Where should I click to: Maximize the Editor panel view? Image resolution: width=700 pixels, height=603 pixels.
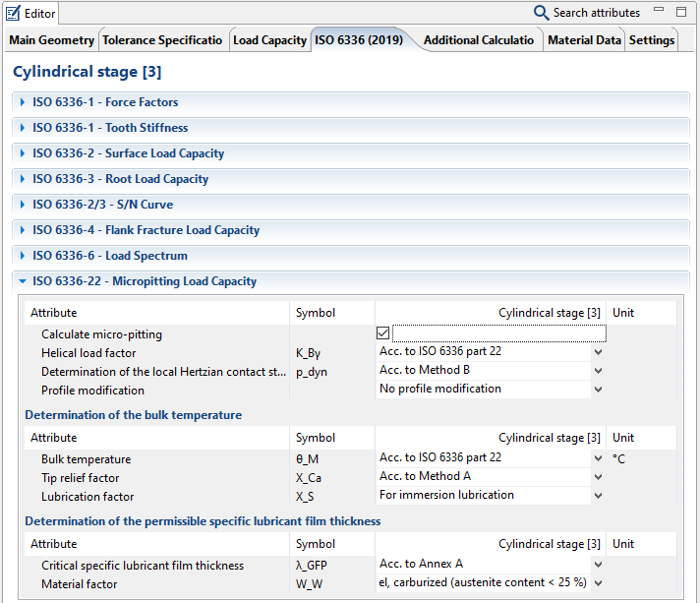[x=680, y=12]
